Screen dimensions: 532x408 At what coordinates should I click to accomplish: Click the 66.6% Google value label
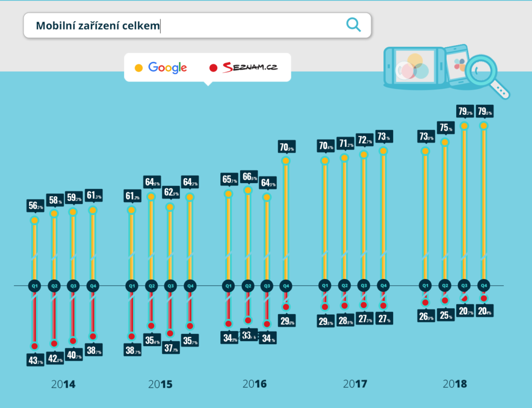click(249, 176)
